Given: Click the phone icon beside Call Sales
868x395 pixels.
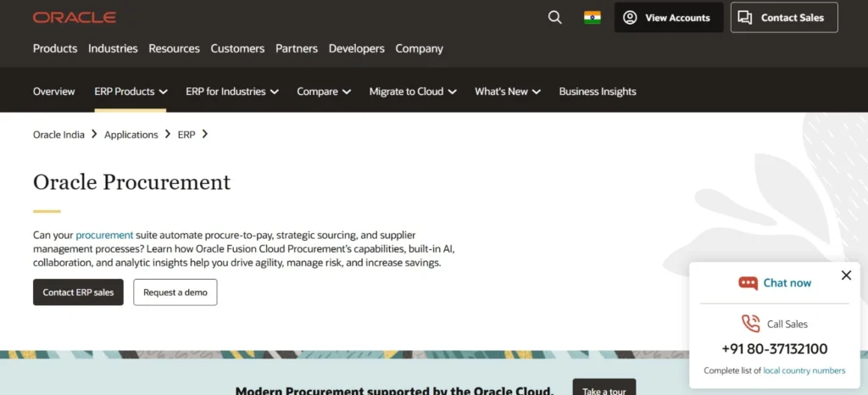Looking at the screenshot, I should point(751,324).
